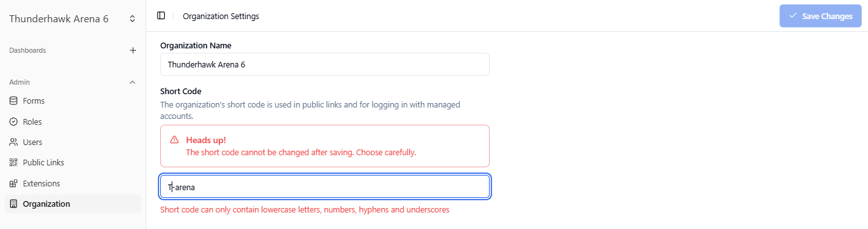Click the Forms database icon
The image size is (868, 229).
(x=13, y=101)
